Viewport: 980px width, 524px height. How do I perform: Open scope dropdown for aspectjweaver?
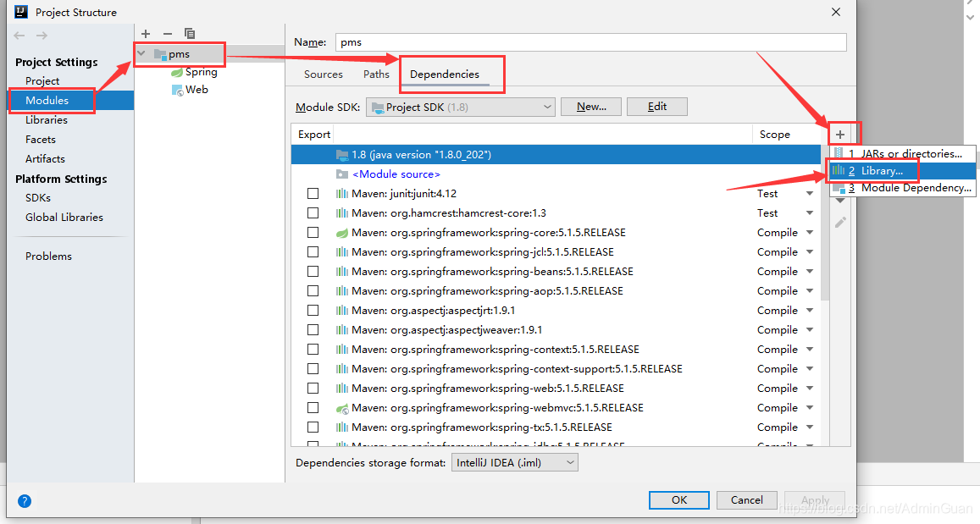coord(810,330)
